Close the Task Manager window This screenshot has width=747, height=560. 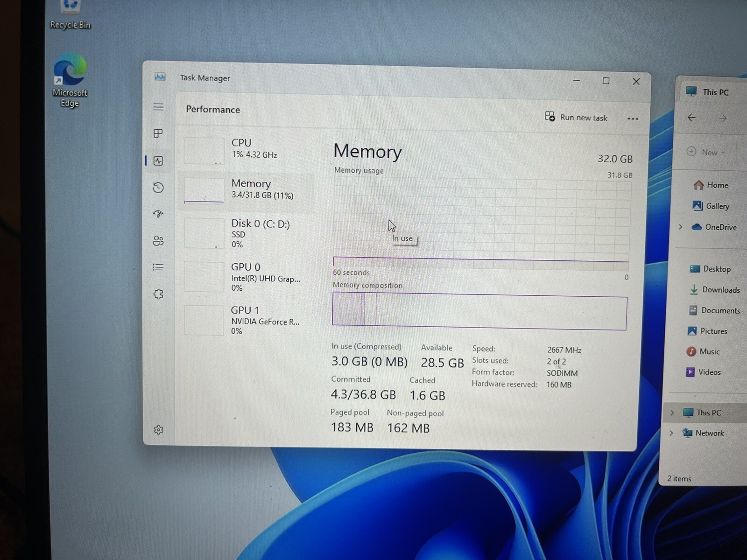(x=636, y=82)
